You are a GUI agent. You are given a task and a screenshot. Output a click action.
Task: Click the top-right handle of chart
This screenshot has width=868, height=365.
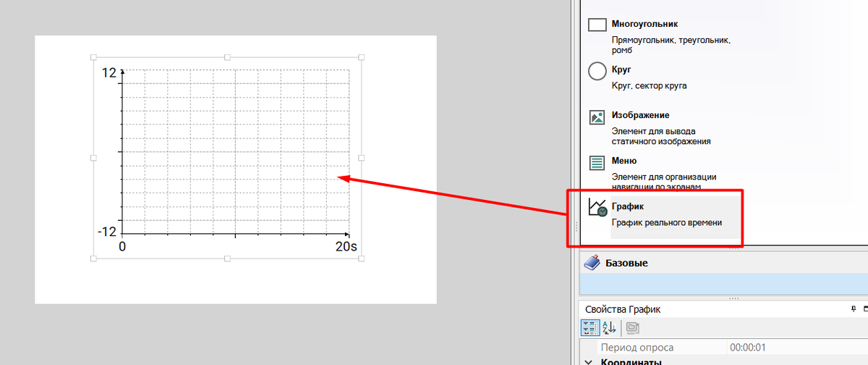click(x=362, y=57)
